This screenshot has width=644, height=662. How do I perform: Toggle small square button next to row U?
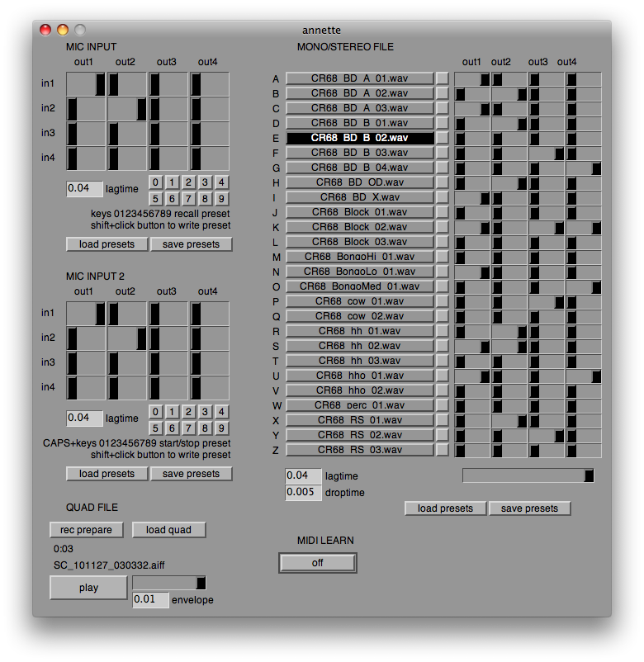pyautogui.click(x=443, y=376)
